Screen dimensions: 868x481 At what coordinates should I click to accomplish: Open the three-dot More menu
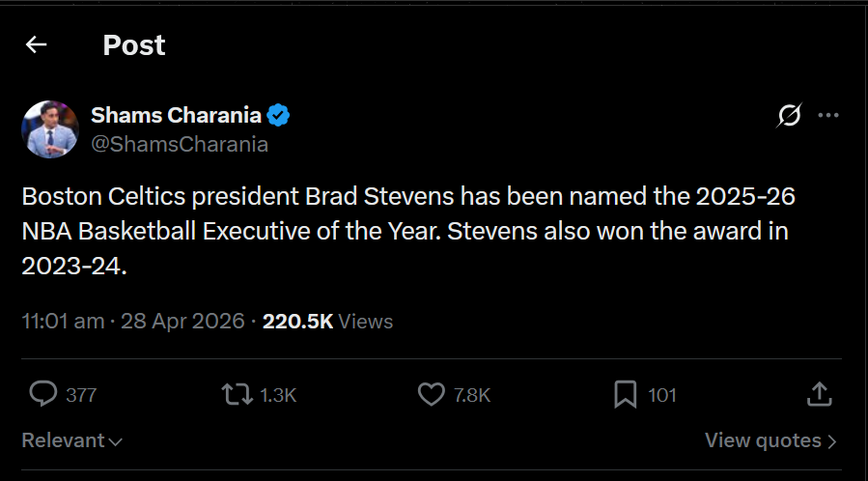point(828,116)
